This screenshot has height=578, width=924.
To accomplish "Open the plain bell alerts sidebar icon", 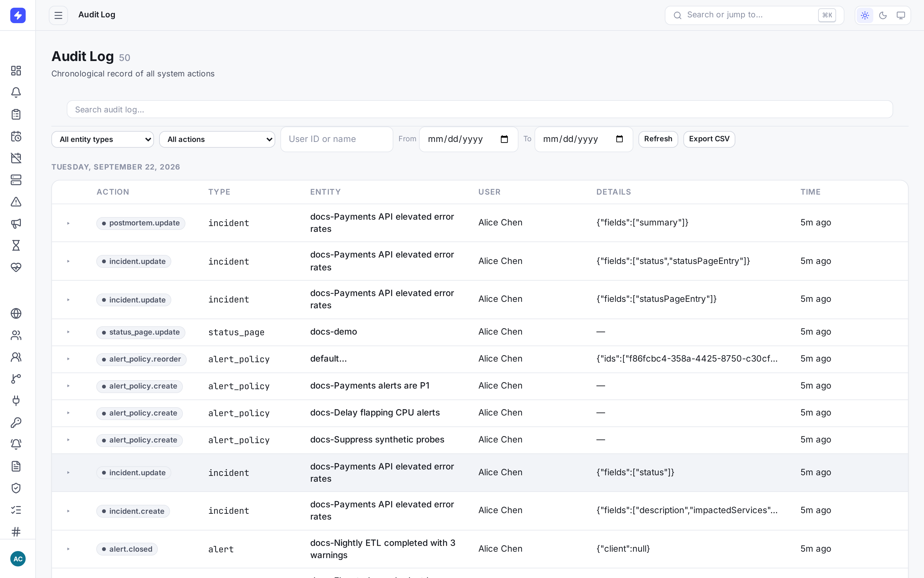I will click(16, 92).
